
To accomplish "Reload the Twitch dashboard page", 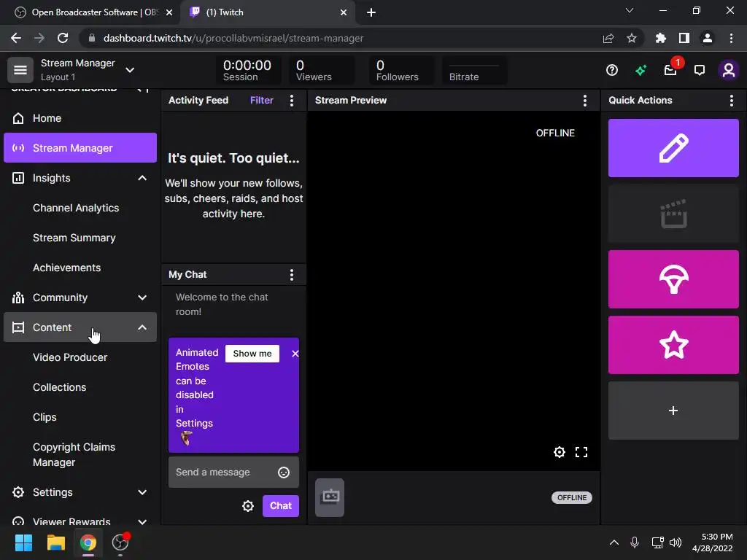I will [63, 38].
